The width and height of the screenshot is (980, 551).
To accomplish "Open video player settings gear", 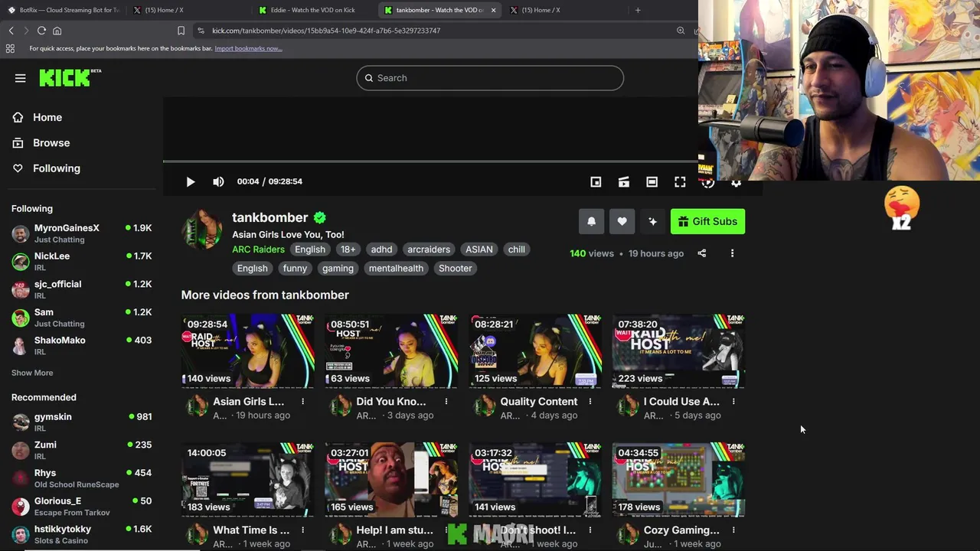I will click(x=736, y=182).
